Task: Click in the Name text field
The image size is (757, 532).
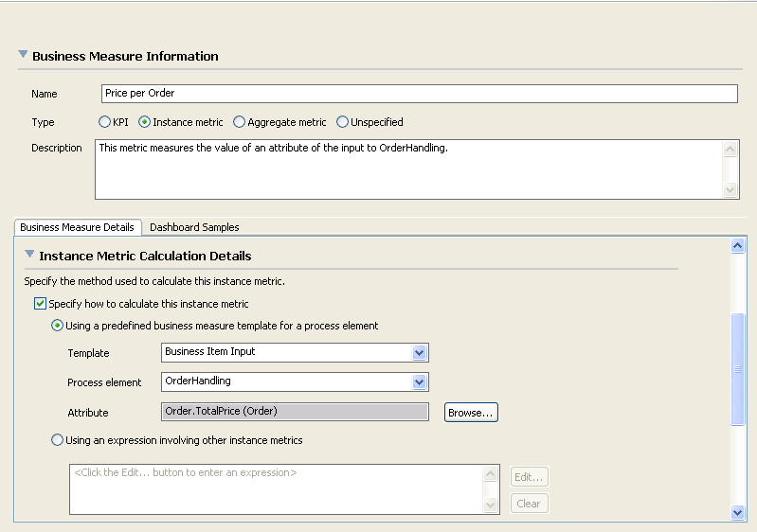Action: coord(418,94)
